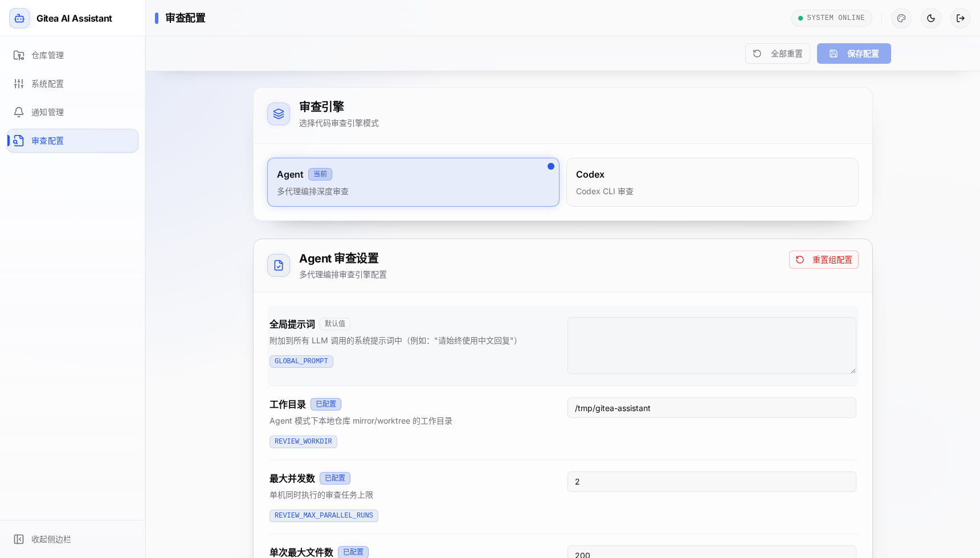Click the collapse sidebar panel icon
The image size is (980, 558).
coord(19,539)
